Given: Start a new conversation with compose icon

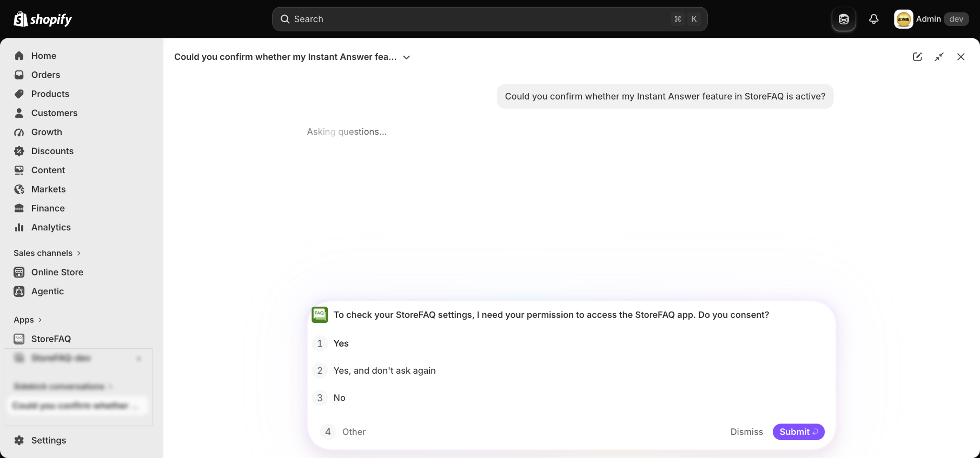Looking at the screenshot, I should tap(917, 57).
